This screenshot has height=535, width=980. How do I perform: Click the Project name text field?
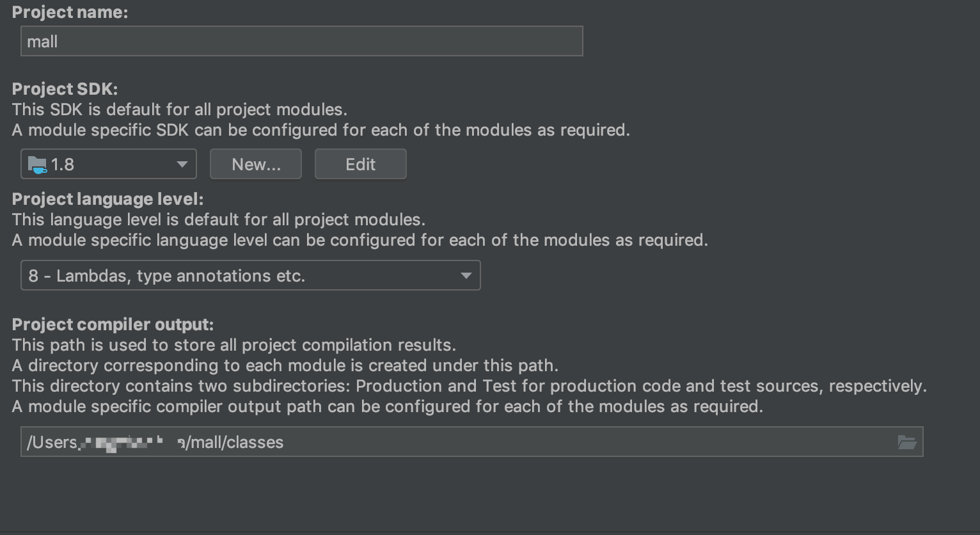click(301, 42)
